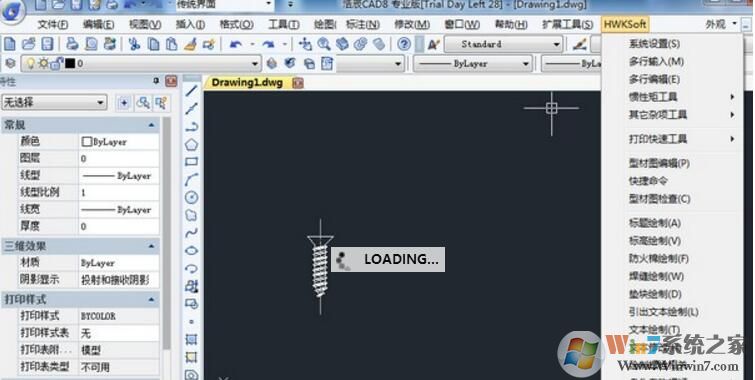This screenshot has width=755, height=380.
Task: Click Quick Select icon in properties panel
Action: [161, 102]
